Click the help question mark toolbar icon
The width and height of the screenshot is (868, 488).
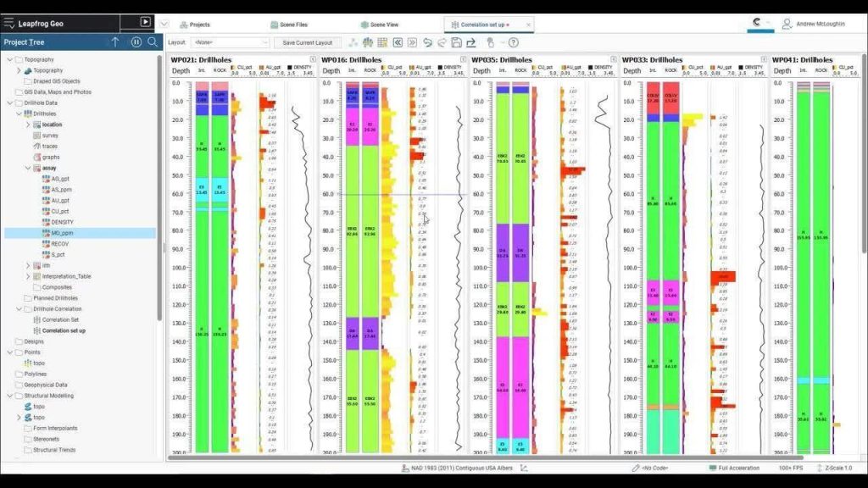coord(514,42)
